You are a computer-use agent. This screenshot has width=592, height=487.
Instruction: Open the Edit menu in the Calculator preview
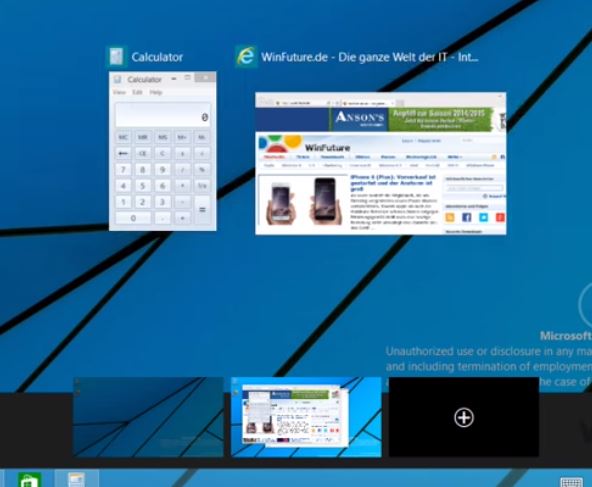(x=137, y=92)
